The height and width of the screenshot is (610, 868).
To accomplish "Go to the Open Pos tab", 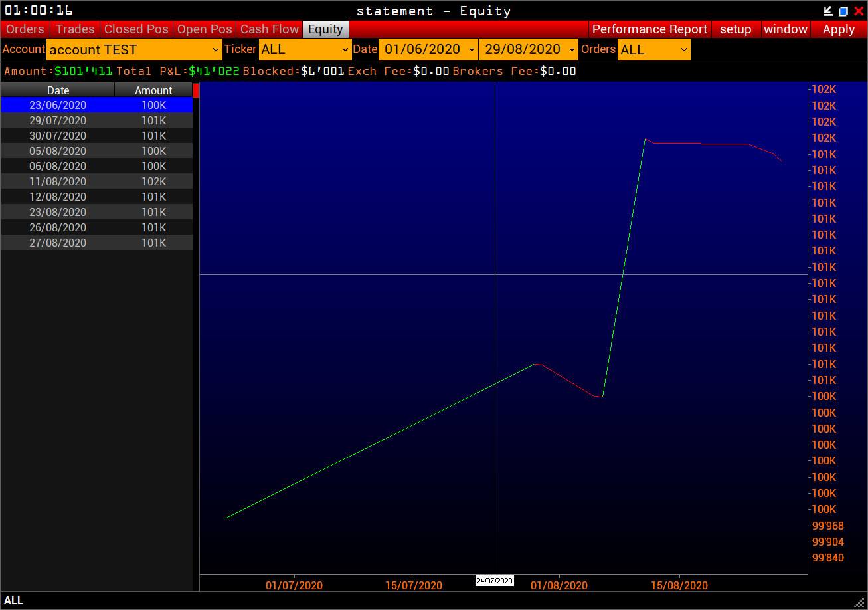I will 205,29.
